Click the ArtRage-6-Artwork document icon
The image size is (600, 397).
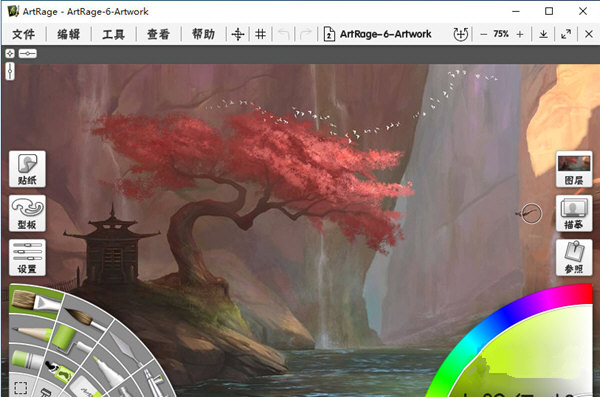point(329,34)
